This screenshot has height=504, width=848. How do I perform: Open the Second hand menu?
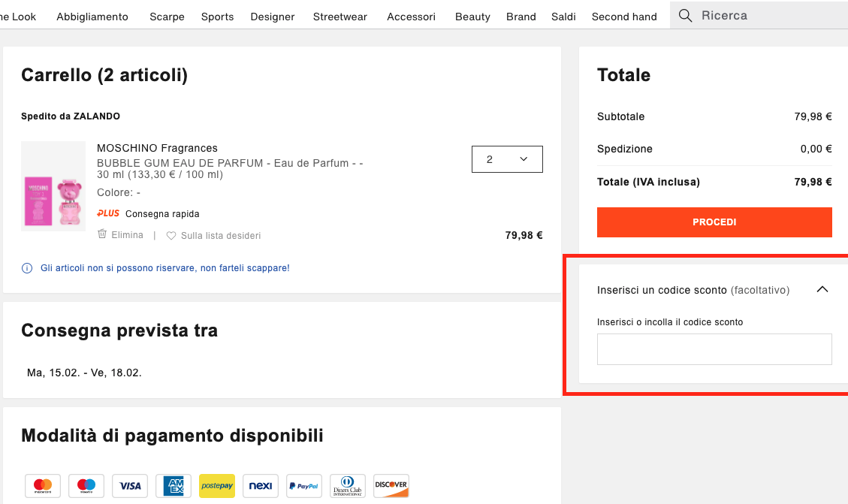coord(624,17)
